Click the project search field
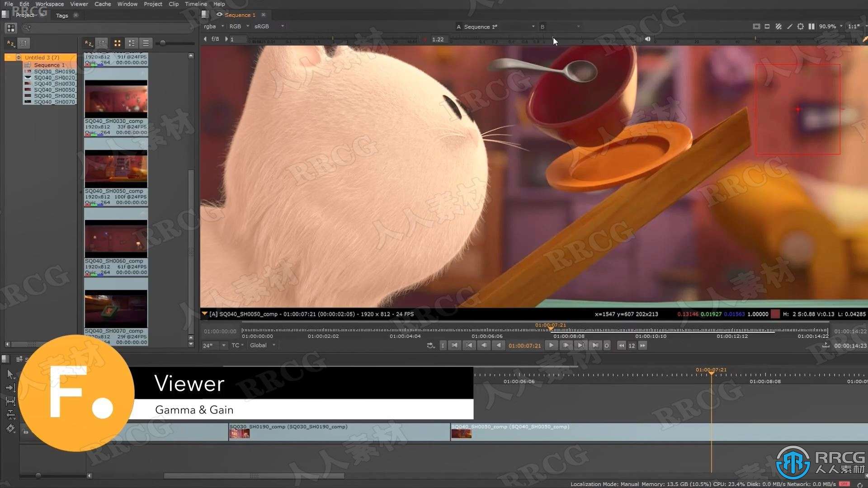 pos(108,28)
